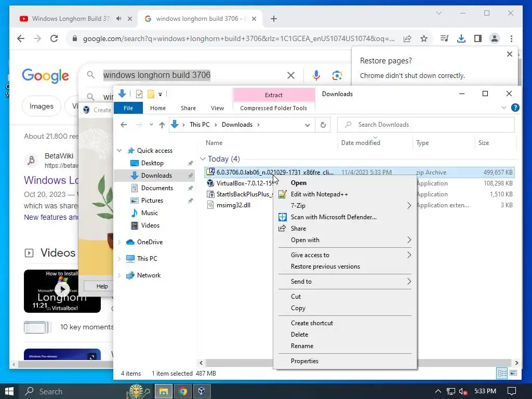532x399 pixels.
Task: Go back in Chrome browser
Action: click(x=21, y=38)
